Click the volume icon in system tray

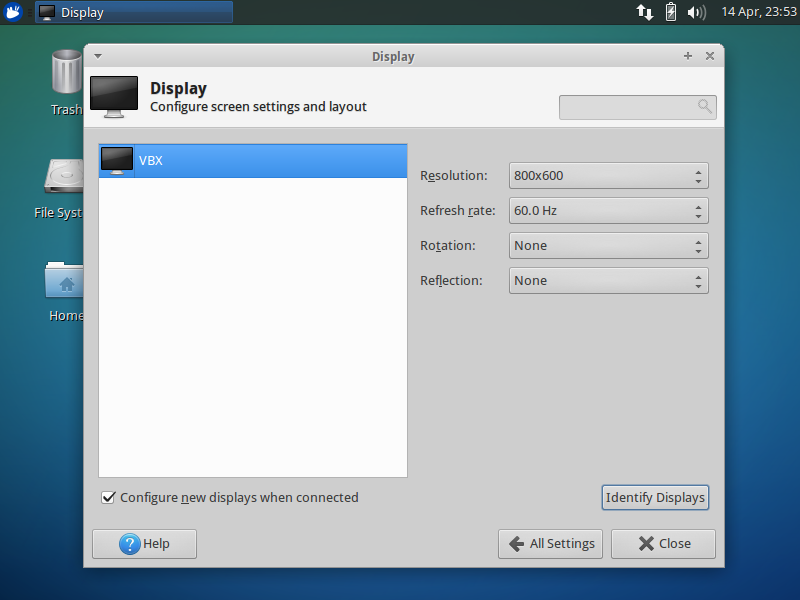(698, 13)
